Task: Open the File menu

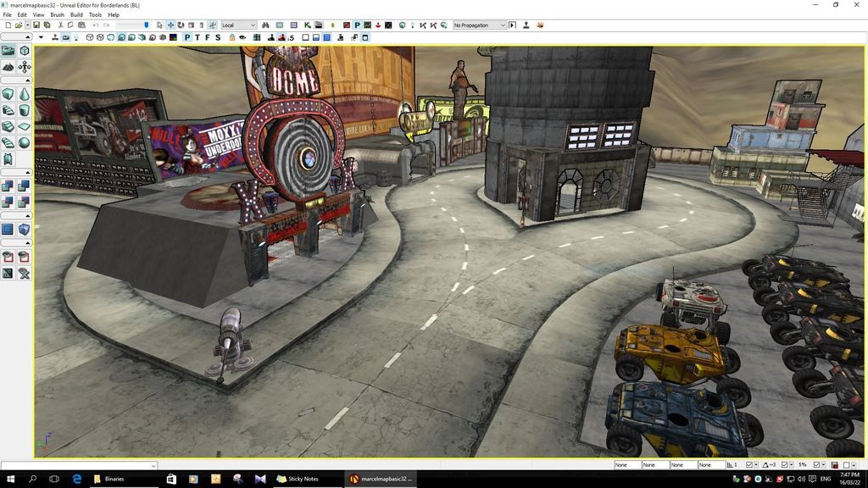Action: (x=7, y=15)
